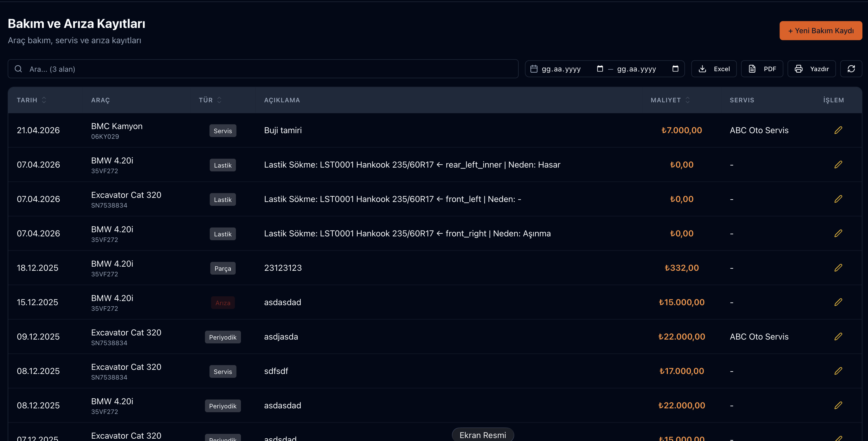The height and width of the screenshot is (441, 868).
Task: Click the description Buji tamiri
Action: [283, 130]
